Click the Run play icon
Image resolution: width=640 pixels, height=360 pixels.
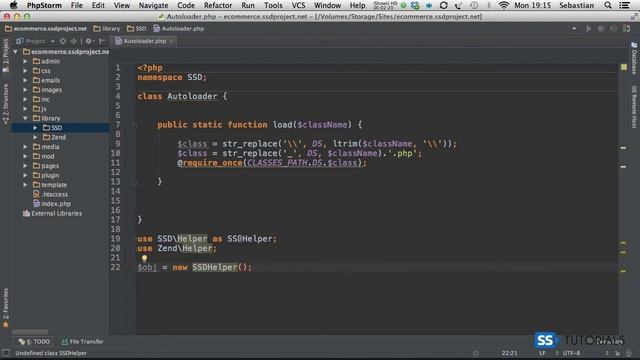tap(589, 29)
